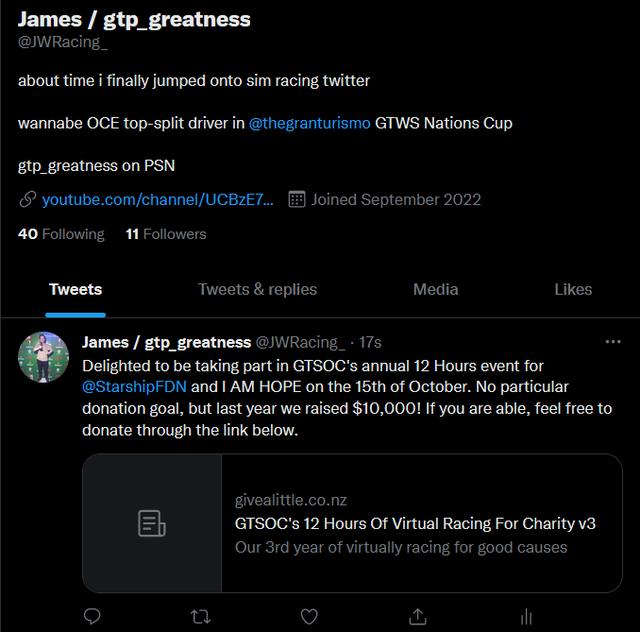View tweet analytics bar chart icon
The height and width of the screenshot is (632, 640).
526,616
